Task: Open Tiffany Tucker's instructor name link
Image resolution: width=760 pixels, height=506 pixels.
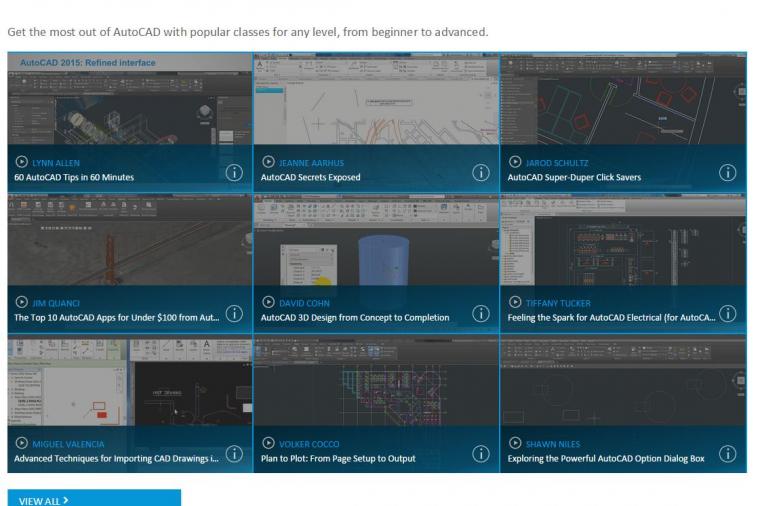Action: point(558,303)
